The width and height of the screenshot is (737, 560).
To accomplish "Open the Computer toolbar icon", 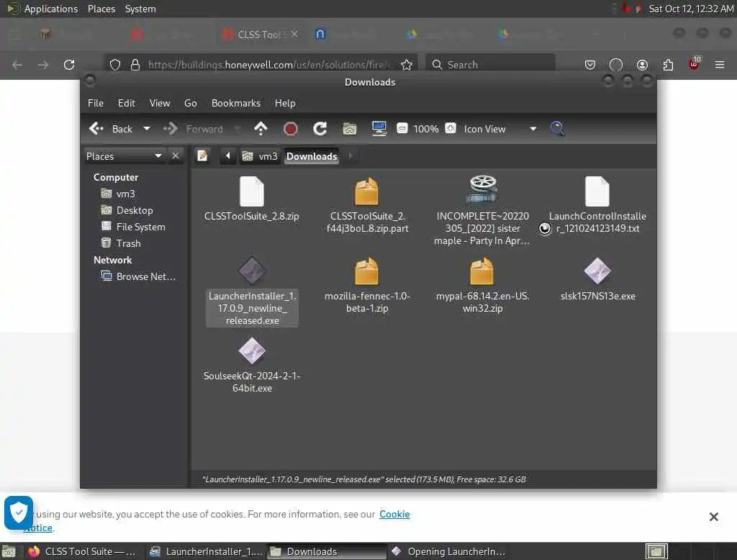I will click(x=379, y=128).
